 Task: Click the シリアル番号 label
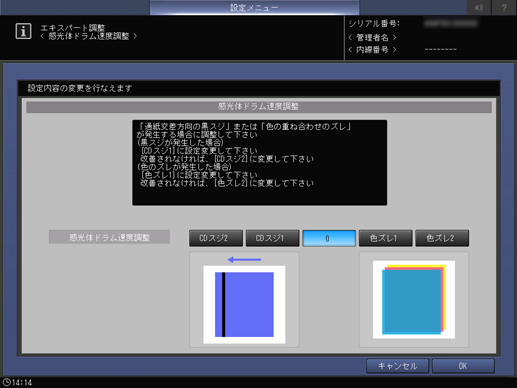tap(374, 24)
